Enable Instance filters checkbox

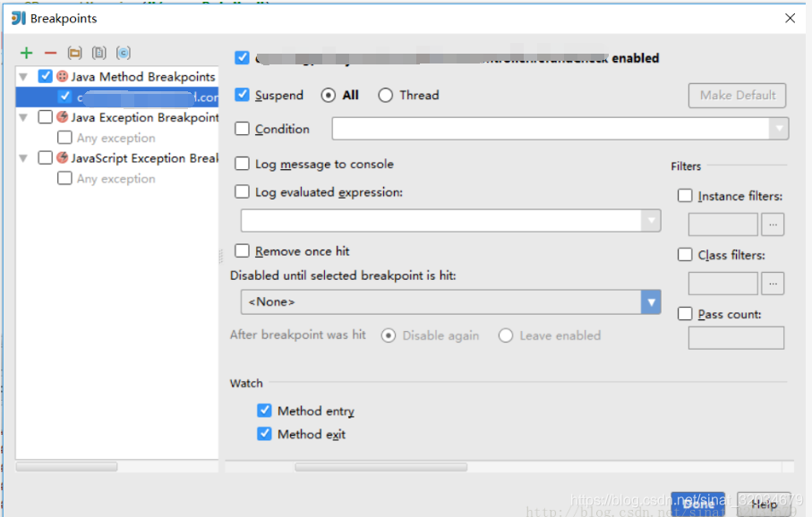coord(685,196)
